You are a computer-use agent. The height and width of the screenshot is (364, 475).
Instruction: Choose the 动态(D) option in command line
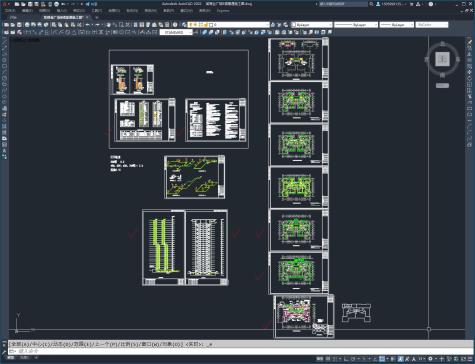[61, 344]
